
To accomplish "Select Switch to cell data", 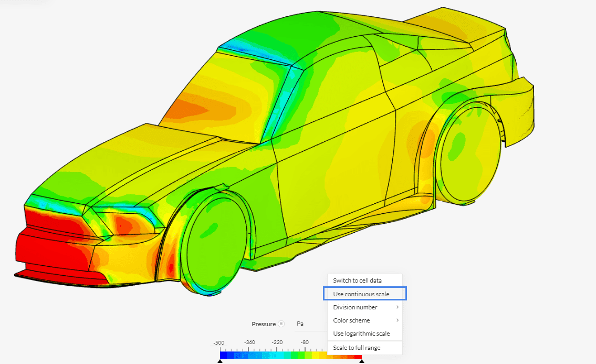I will 357,280.
